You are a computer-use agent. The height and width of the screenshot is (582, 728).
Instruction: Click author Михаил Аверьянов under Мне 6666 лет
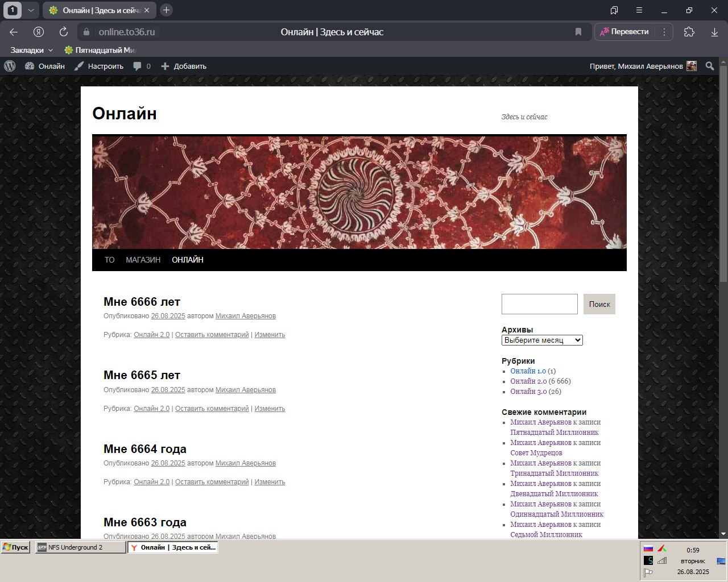click(246, 316)
